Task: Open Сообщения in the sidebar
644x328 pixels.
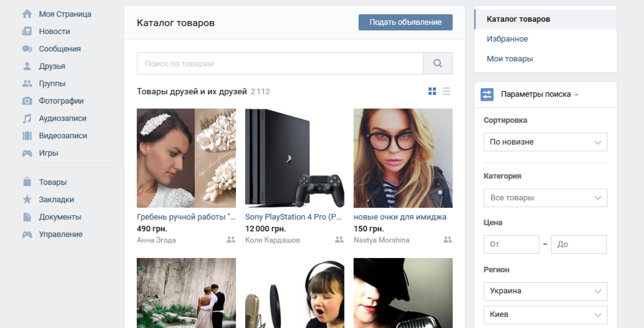Action: 60,49
